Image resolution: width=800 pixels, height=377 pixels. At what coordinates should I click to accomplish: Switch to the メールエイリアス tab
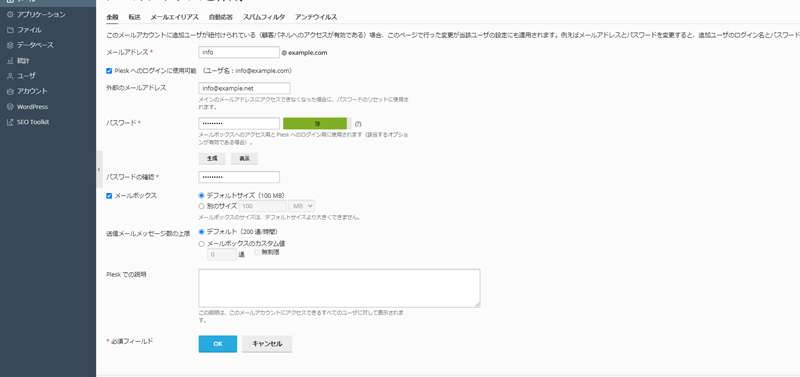point(174,17)
